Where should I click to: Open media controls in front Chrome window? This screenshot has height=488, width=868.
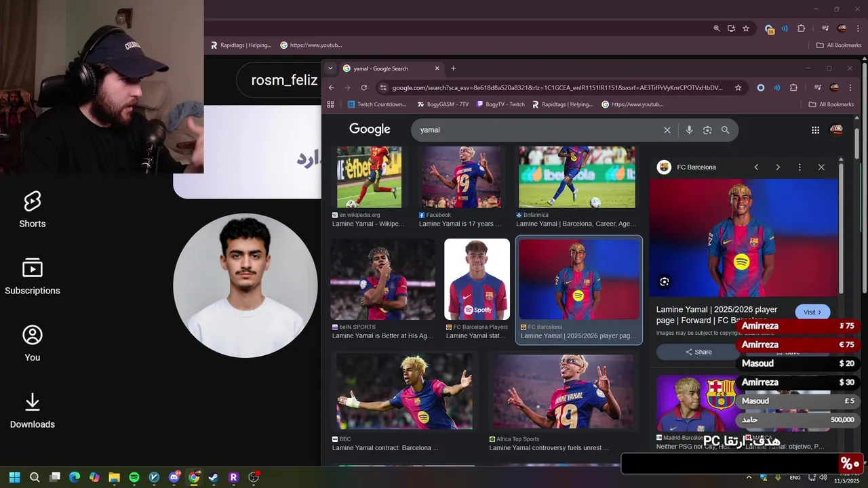[818, 87]
